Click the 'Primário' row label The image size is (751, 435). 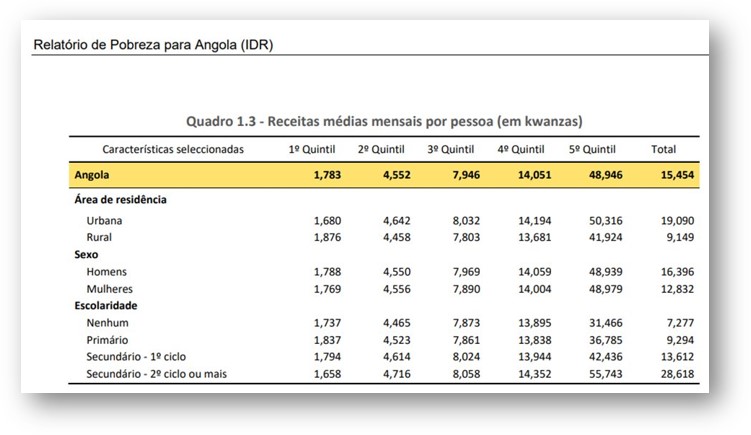point(108,340)
